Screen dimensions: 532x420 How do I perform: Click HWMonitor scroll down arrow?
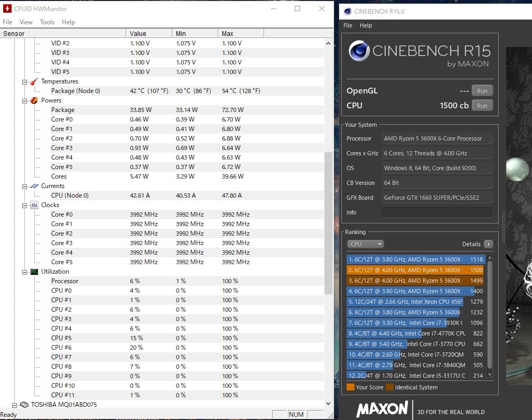[328, 404]
